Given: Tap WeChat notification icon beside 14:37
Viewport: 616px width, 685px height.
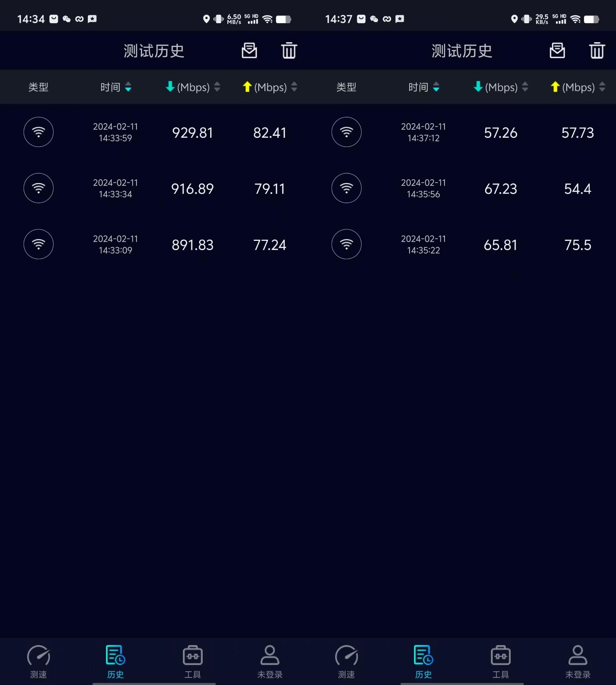Looking at the screenshot, I should point(374,19).
